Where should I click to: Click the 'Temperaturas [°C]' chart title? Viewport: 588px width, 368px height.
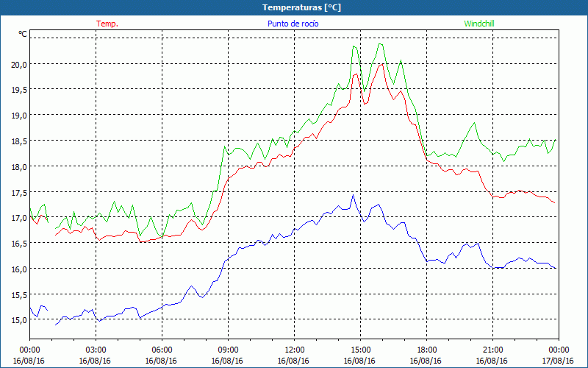[301, 7]
